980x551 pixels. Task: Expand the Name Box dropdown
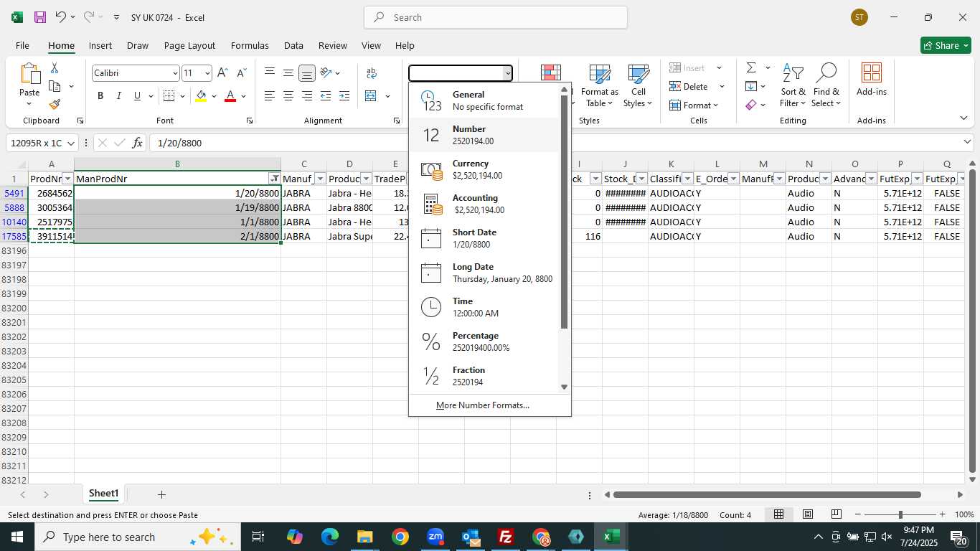click(71, 143)
